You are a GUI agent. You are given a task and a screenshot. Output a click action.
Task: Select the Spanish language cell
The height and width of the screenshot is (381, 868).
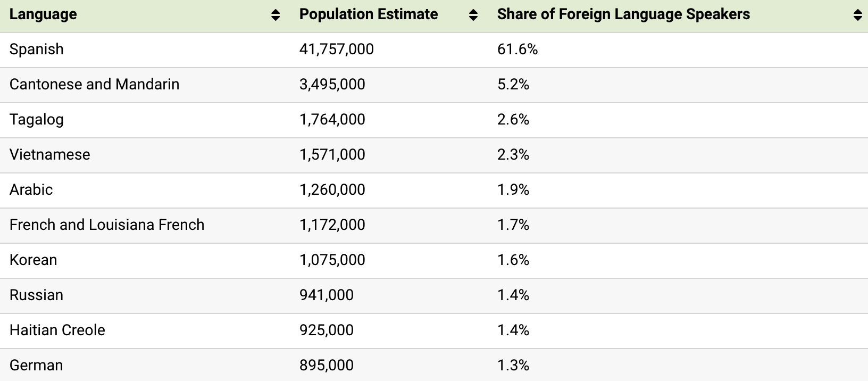(x=37, y=49)
